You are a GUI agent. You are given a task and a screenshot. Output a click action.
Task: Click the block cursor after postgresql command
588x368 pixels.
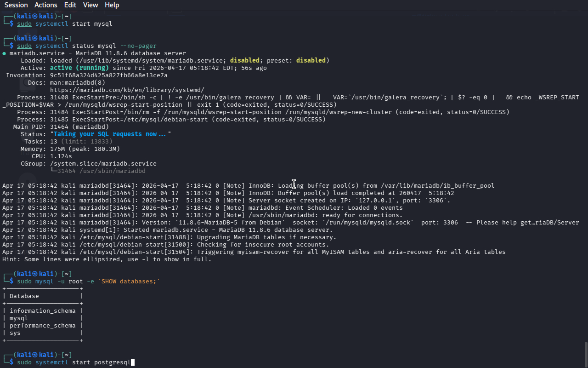pyautogui.click(x=133, y=362)
